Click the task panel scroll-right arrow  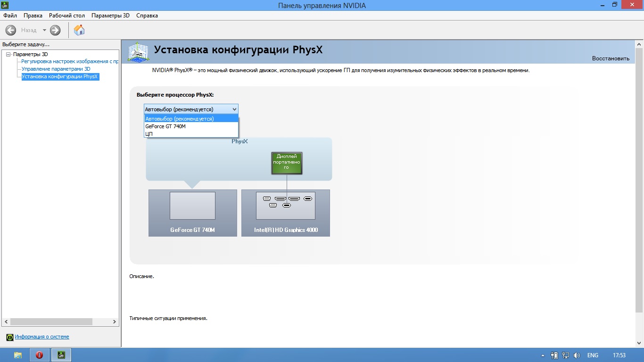pos(114,321)
